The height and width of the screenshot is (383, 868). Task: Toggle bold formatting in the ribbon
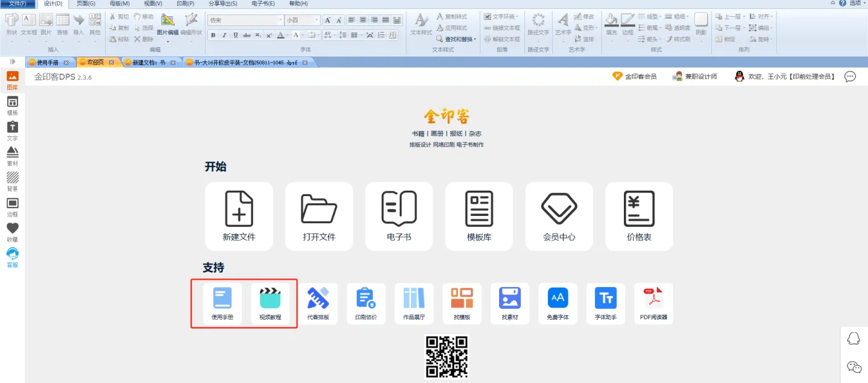click(x=213, y=36)
